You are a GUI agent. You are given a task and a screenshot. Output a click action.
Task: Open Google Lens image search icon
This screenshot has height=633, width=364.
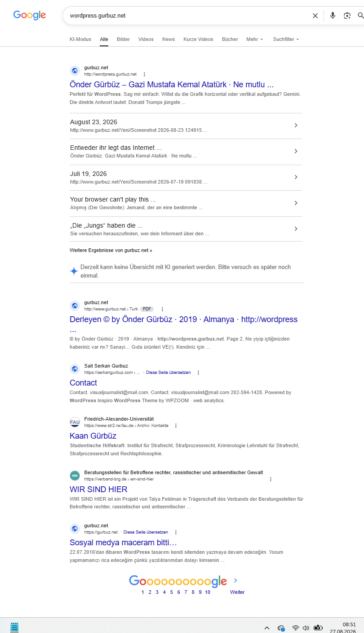click(347, 16)
